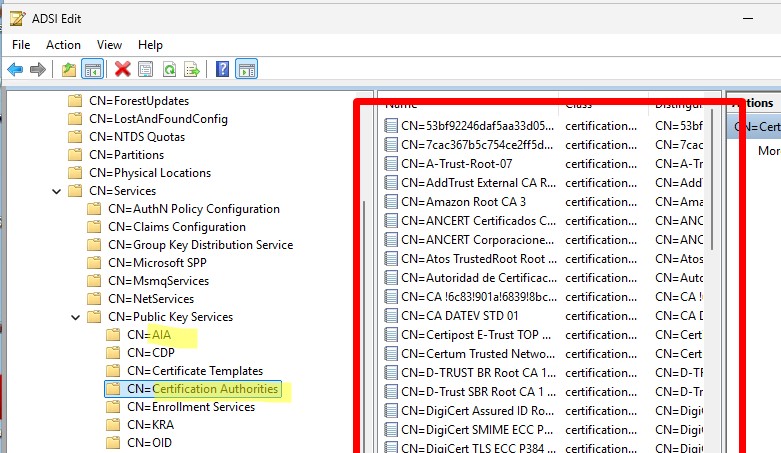
Task: Click the Forward arrow toolbar icon
Action: coord(38,69)
